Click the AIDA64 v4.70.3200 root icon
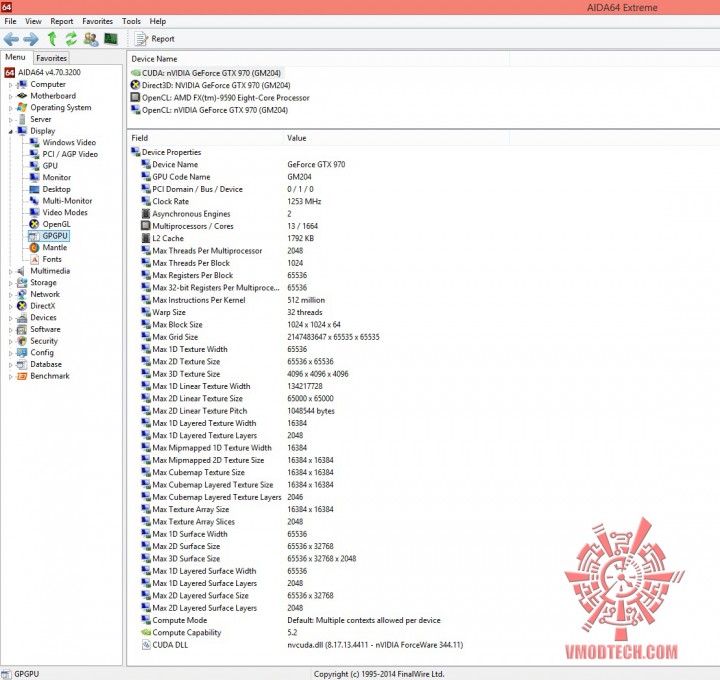This screenshot has height=680, width=720. 9,73
